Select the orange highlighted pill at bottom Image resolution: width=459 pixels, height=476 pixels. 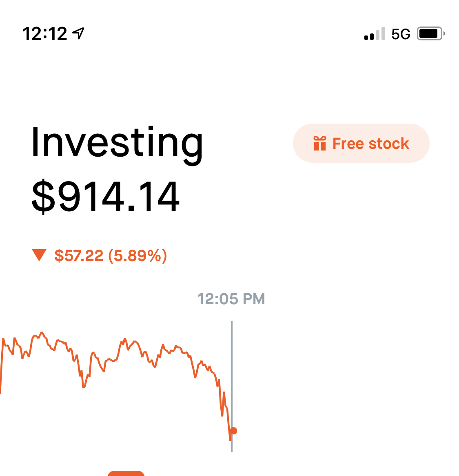pos(126,473)
